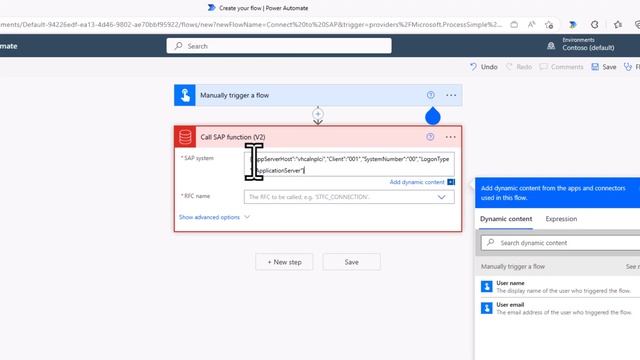This screenshot has width=640, height=360.
Task: Click the Comments speech bubble icon
Action: [543, 67]
